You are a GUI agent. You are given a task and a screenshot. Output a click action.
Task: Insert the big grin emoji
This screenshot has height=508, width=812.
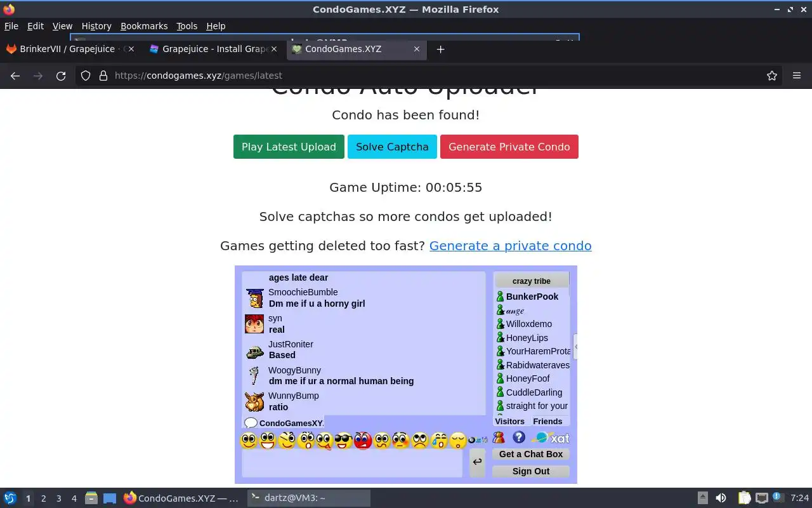click(x=268, y=440)
